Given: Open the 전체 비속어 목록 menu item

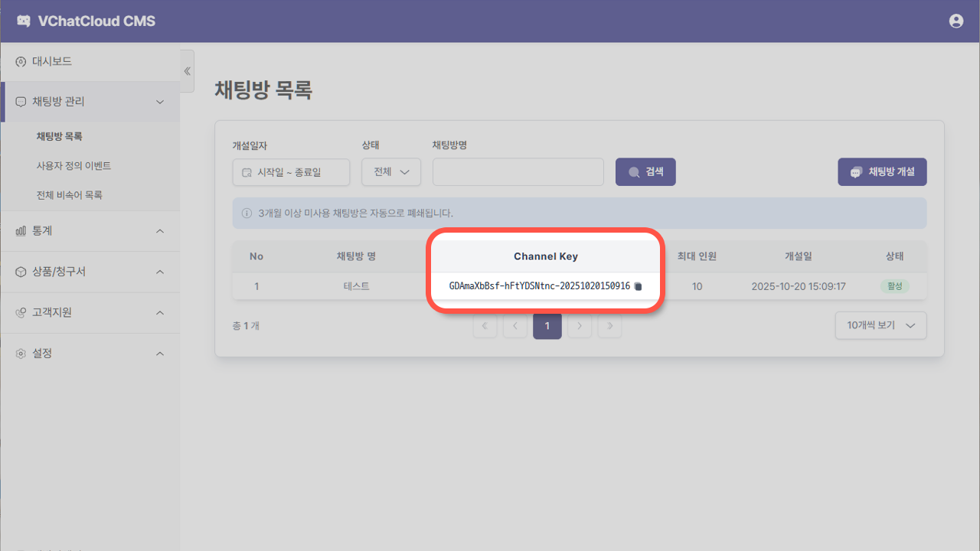Looking at the screenshot, I should pos(70,194).
